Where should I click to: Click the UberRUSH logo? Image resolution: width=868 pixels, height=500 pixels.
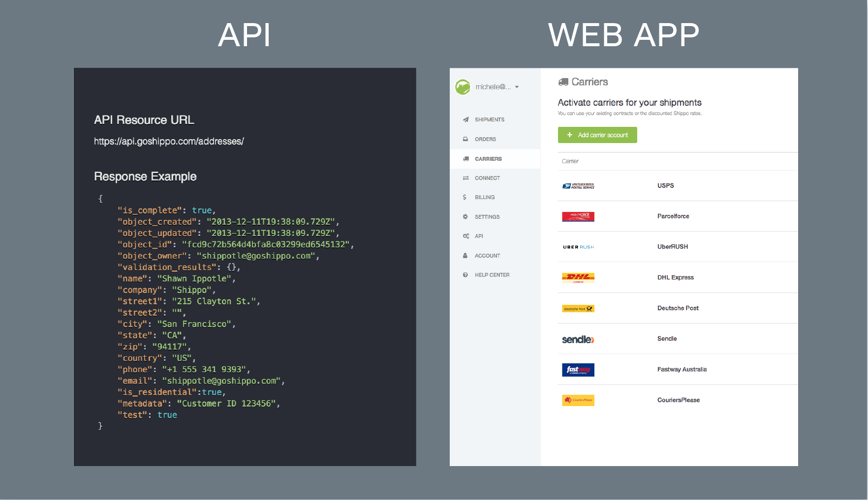[x=578, y=247]
